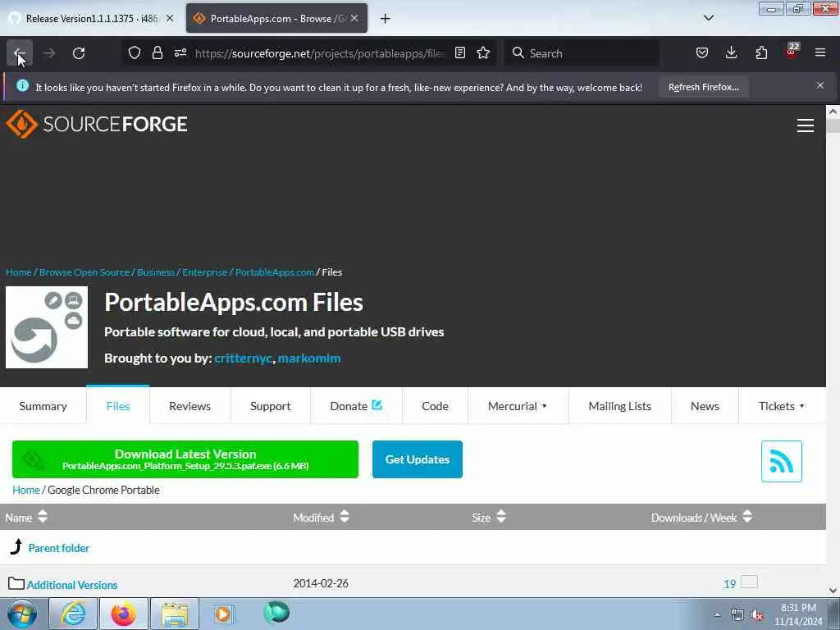This screenshot has height=630, width=840.
Task: Open the Support tab
Action: point(271,406)
